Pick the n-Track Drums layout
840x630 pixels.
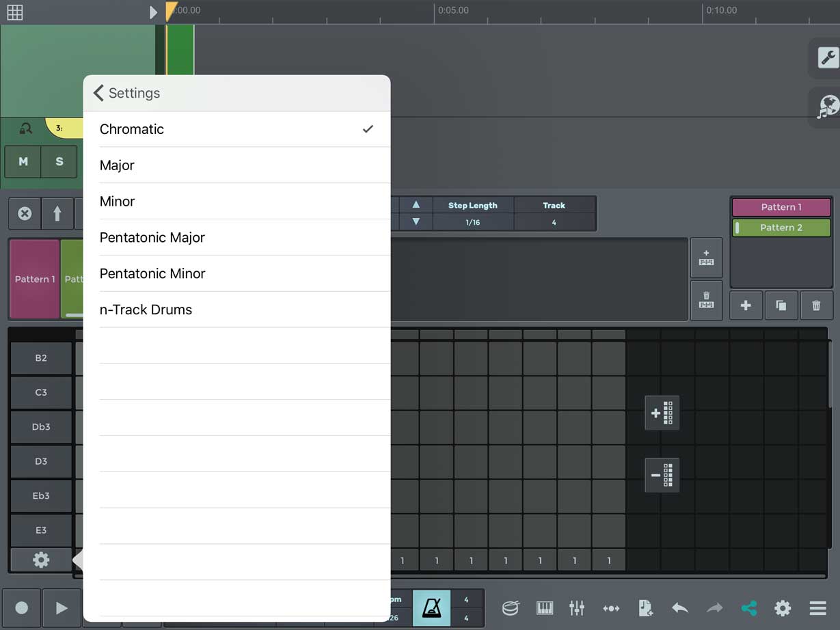(236, 310)
